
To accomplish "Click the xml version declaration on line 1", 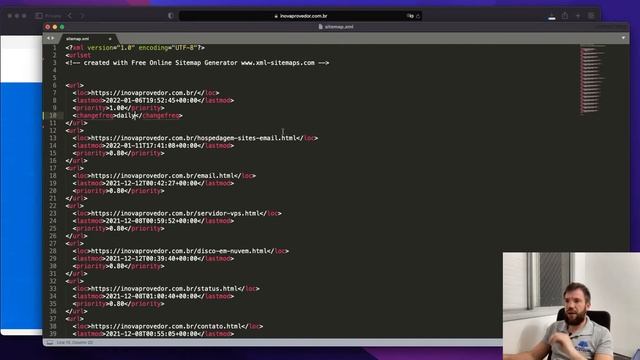I will [135, 48].
